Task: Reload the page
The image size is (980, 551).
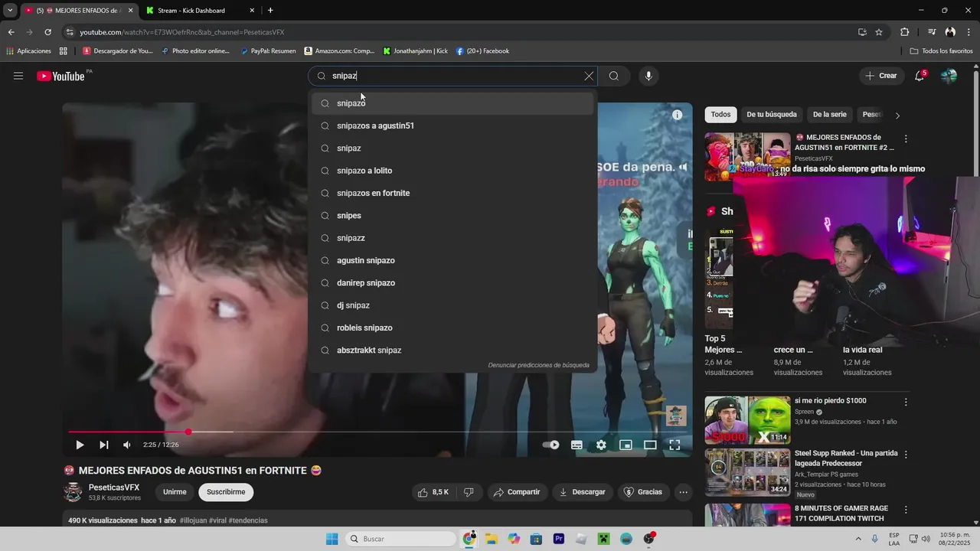Action: click(47, 32)
